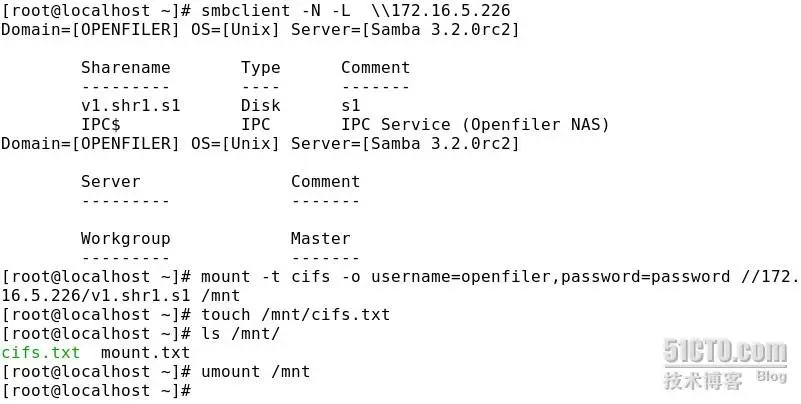Click the mount.txt filename
The image size is (801, 404).
[146, 352]
